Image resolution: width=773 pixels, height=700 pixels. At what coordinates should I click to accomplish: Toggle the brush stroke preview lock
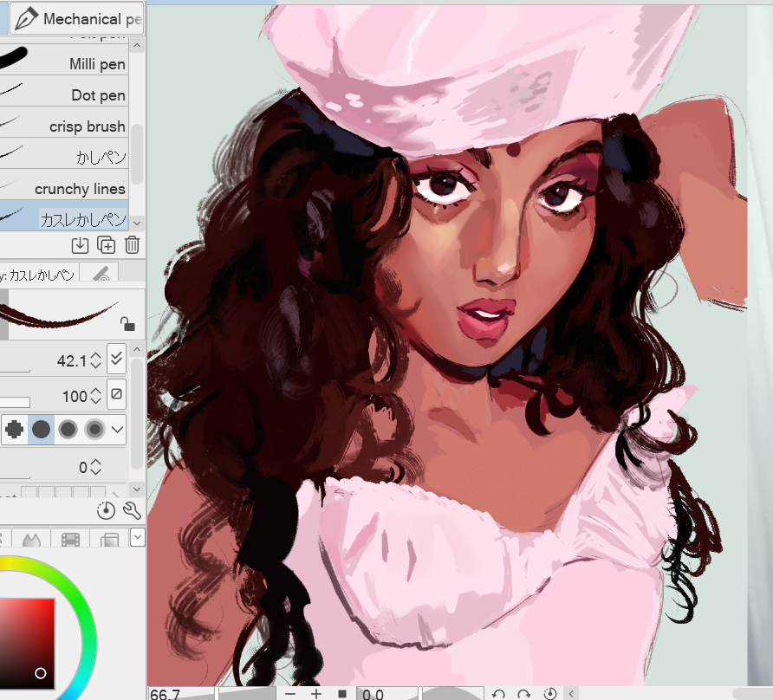(127, 324)
